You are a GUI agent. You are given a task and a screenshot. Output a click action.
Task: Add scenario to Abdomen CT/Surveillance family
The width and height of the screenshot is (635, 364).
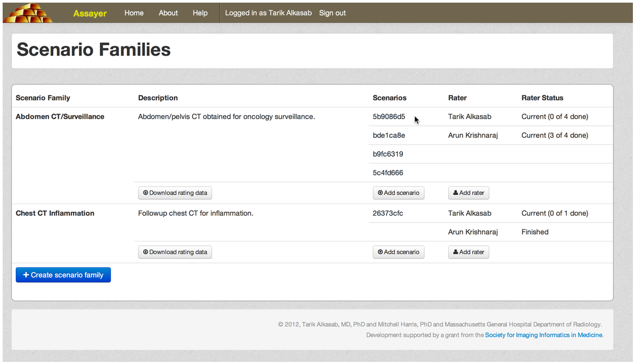399,193
